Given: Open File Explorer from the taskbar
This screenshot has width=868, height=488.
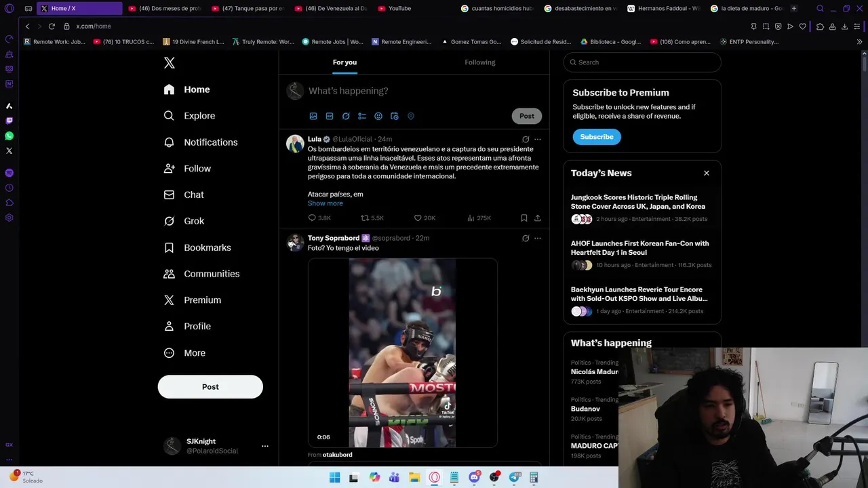Looking at the screenshot, I should (x=414, y=478).
